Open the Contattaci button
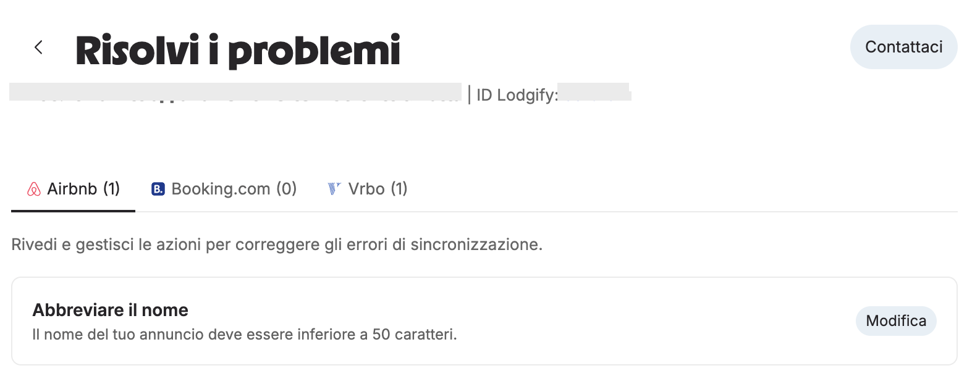The width and height of the screenshot is (980, 384). point(903,47)
